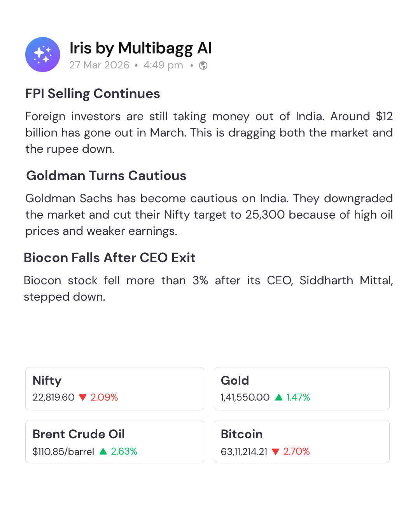This screenshot has height=525, width=420.
Task: Click the Goldman Turns Cautious headline
Action: click(106, 176)
